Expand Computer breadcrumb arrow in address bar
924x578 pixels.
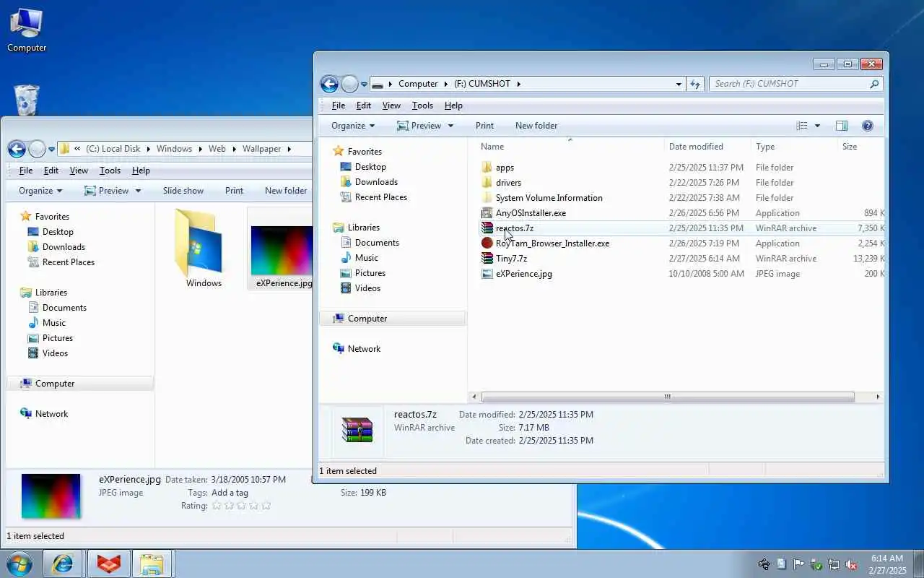[x=447, y=84]
